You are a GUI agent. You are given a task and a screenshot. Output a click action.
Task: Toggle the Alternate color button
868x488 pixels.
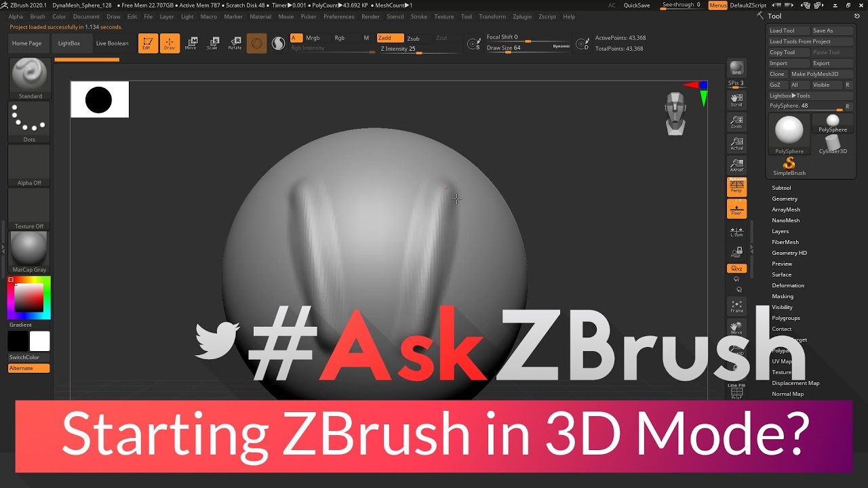pyautogui.click(x=29, y=368)
